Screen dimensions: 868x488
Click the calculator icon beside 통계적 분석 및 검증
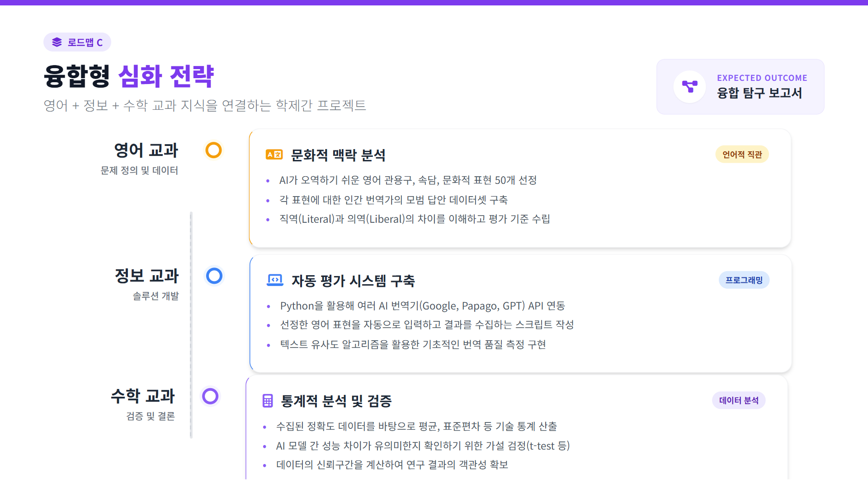pyautogui.click(x=268, y=401)
